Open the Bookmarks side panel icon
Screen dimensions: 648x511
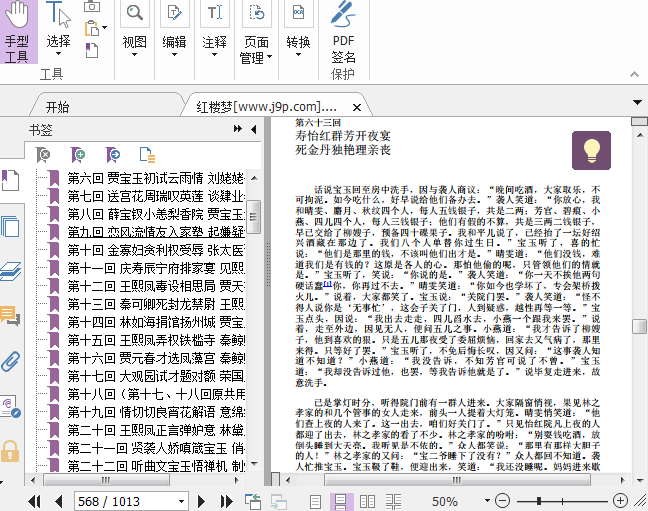pyautogui.click(x=10, y=180)
